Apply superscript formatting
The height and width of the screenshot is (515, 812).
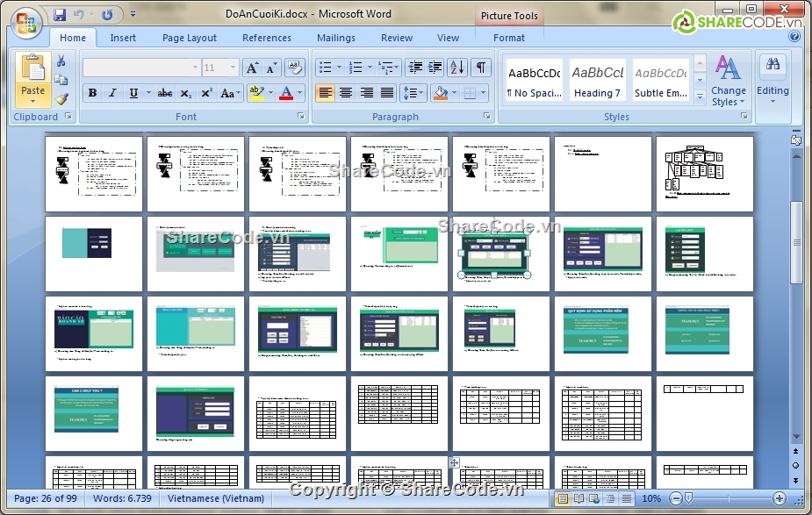(206, 93)
